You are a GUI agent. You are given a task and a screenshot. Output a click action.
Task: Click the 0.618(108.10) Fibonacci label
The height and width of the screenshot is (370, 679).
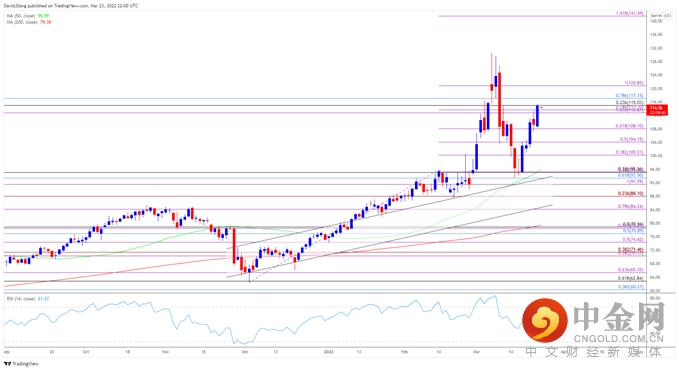(629, 126)
